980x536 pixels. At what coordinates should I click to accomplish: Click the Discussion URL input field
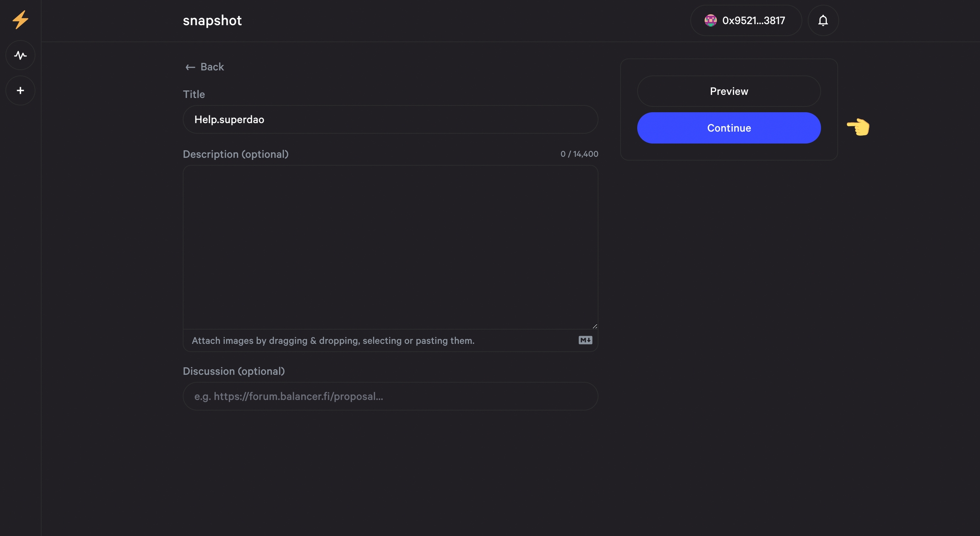(390, 396)
